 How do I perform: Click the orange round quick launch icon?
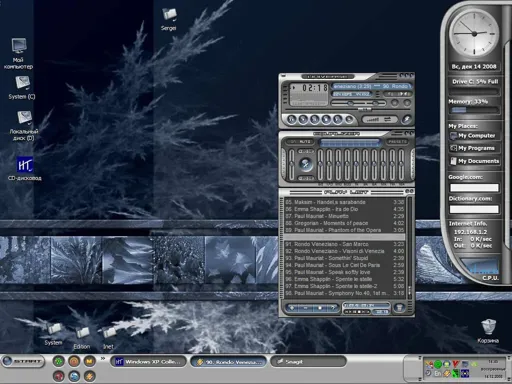click(74, 361)
